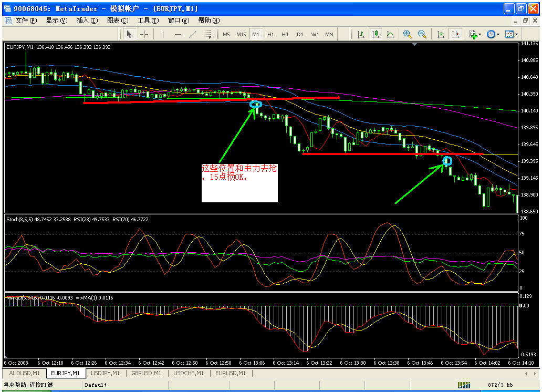The height and width of the screenshot is (392, 542).
Task: Zoom out of the chart
Action: (x=422, y=34)
